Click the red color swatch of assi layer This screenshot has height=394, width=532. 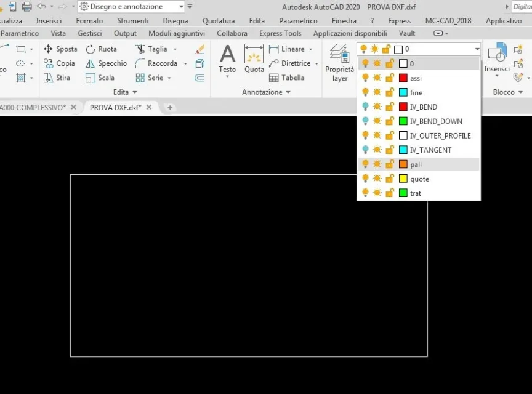coord(403,78)
